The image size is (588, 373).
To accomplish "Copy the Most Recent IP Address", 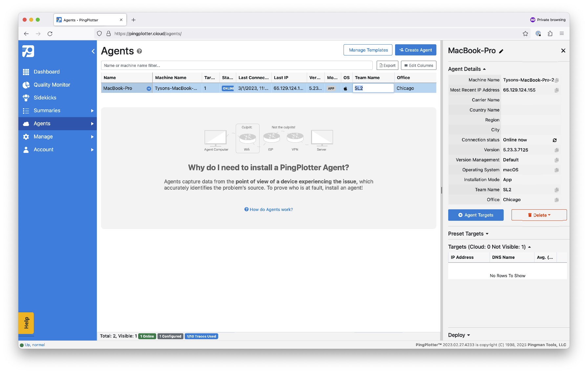I will point(556,90).
